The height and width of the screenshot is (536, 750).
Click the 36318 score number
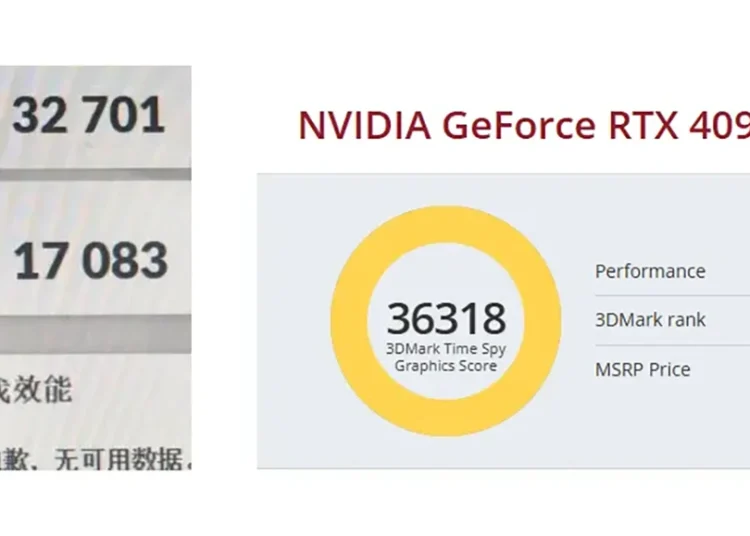[446, 318]
